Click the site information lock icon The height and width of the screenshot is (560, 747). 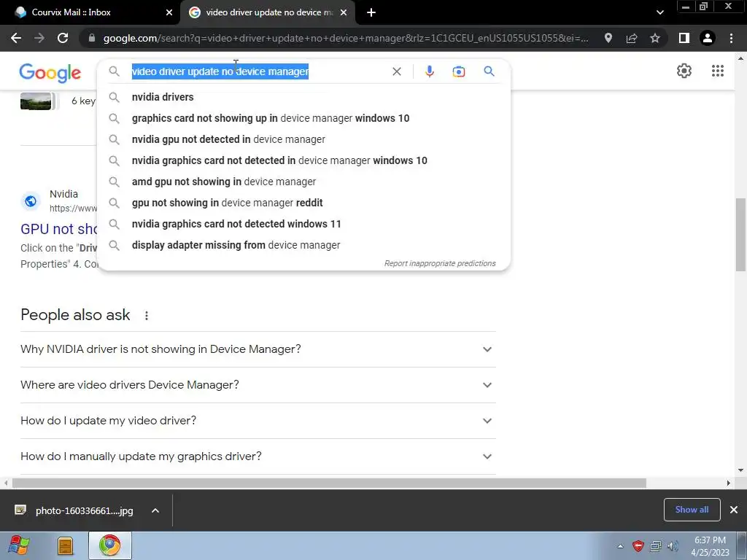pos(91,38)
